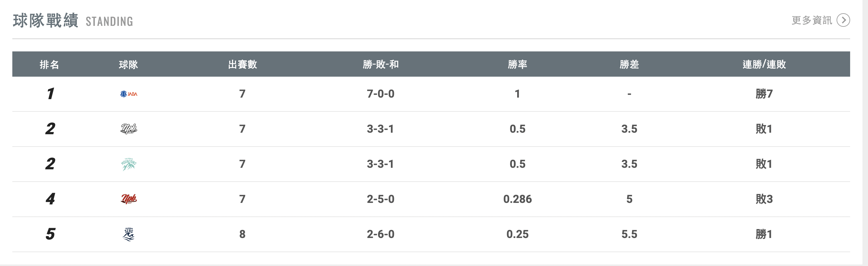868x266 pixels.
Task: Click the 勝7 streak cell
Action: pos(764,94)
